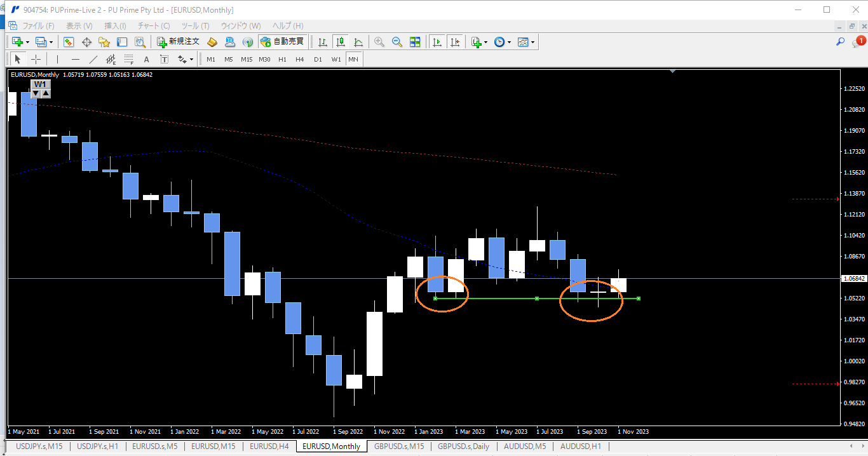Toggle candlestick chart mode
The height and width of the screenshot is (456, 868).
tap(341, 42)
